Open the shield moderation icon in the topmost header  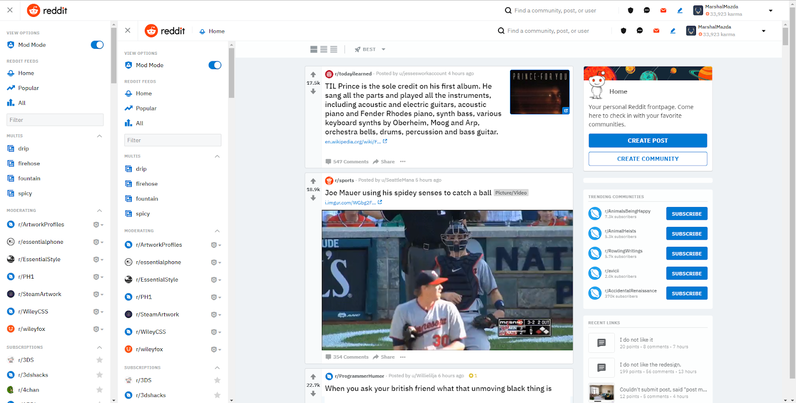[x=631, y=10]
